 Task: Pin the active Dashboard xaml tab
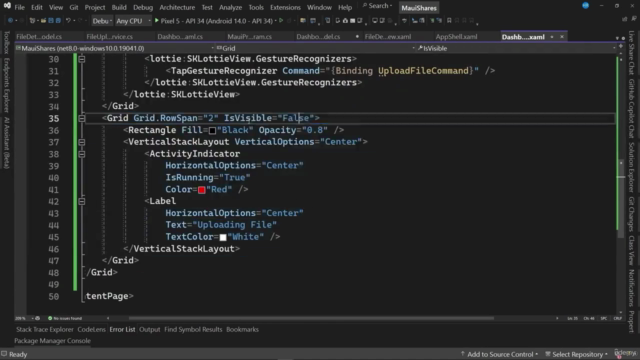552,37
